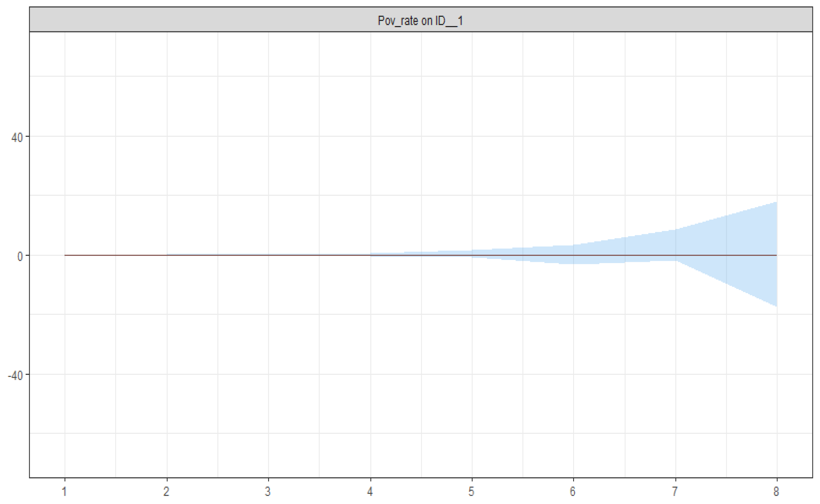Viewport: 820px width, 504px height.
Task: Click the upper tip of blue band at x=8
Action: pyautogui.click(x=776, y=203)
